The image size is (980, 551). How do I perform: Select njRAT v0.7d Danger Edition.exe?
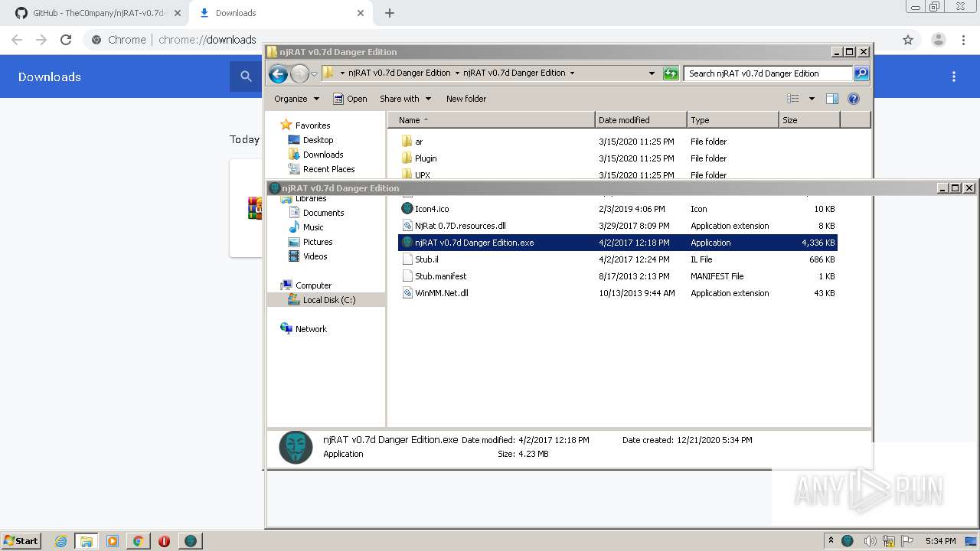(474, 243)
